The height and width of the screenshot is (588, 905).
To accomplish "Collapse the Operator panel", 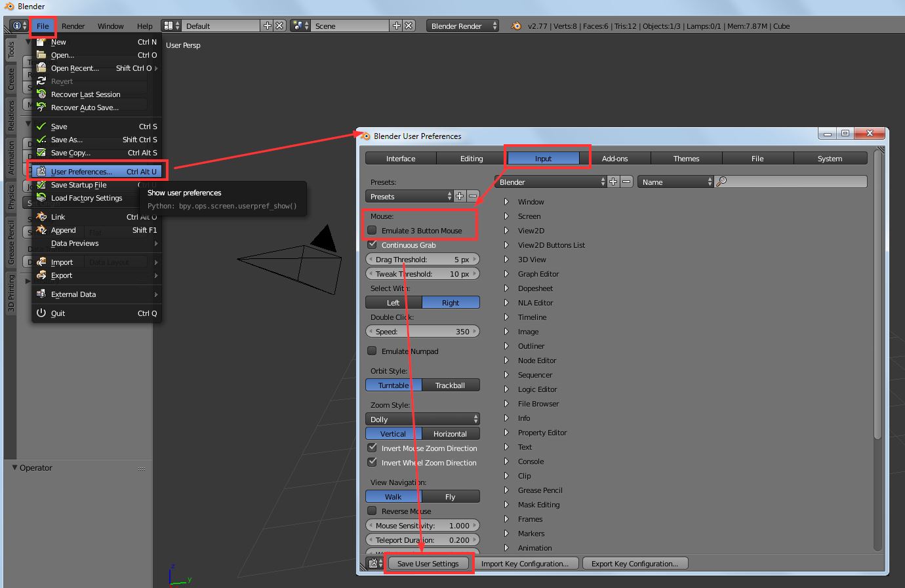I will pyautogui.click(x=15, y=467).
